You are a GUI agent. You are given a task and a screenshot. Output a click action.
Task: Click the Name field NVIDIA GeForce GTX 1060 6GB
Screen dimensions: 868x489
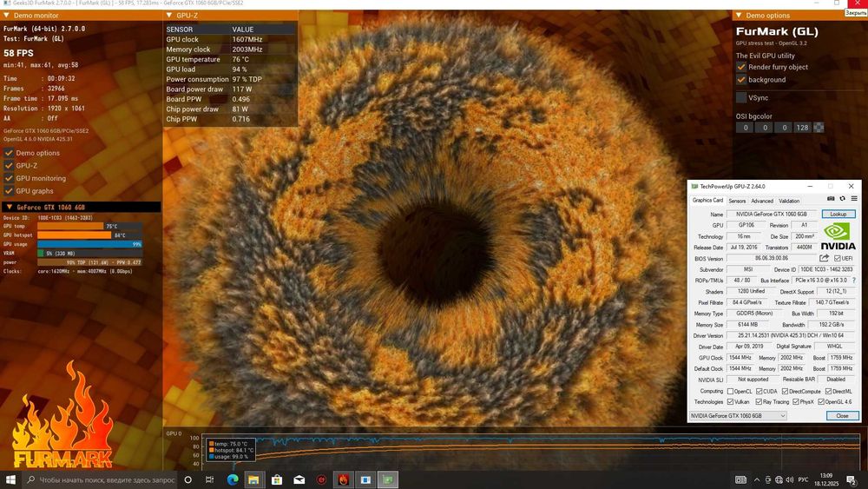coord(771,215)
